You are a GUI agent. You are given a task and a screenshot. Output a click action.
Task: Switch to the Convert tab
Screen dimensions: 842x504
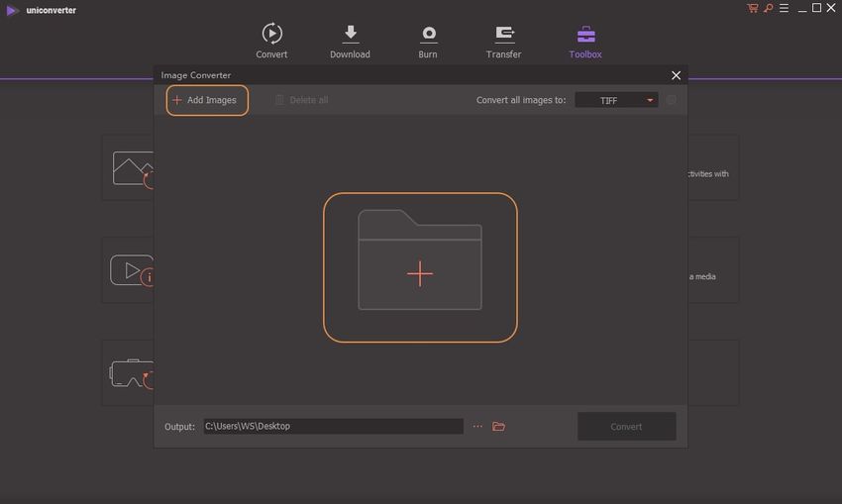pos(271,41)
